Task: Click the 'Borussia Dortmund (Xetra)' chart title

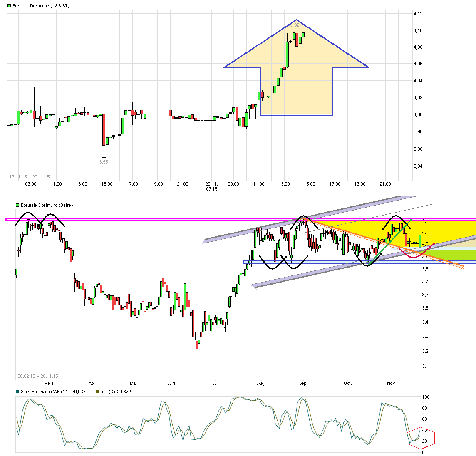Action: click(47, 205)
